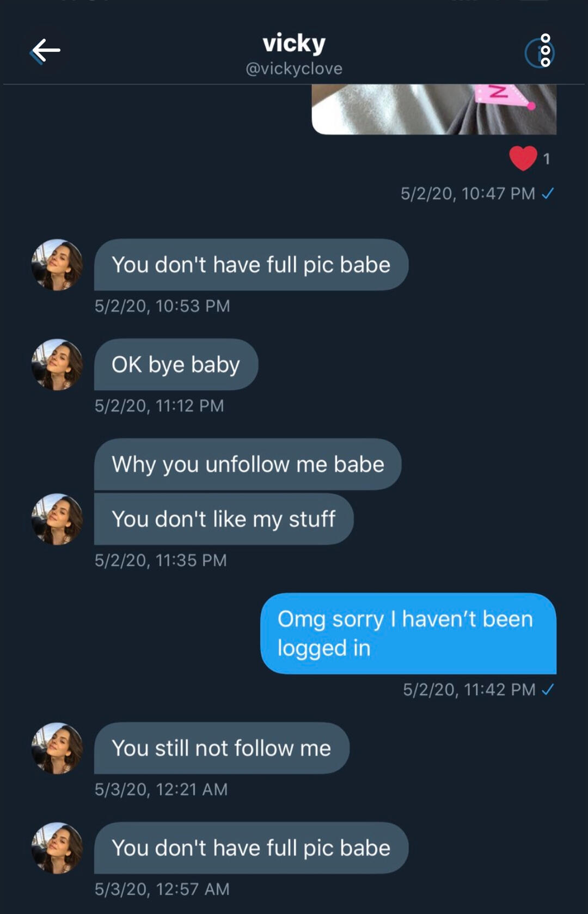This screenshot has width=588, height=914.
Task: Tap avatar beside first "full pic babe" message
Action: pos(57,265)
